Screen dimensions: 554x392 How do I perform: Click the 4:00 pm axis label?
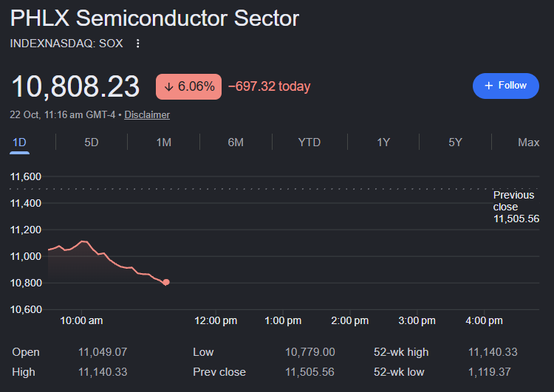pyautogui.click(x=484, y=320)
